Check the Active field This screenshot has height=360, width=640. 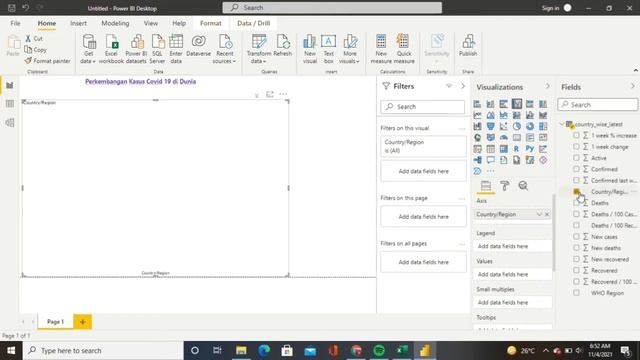tap(576, 158)
